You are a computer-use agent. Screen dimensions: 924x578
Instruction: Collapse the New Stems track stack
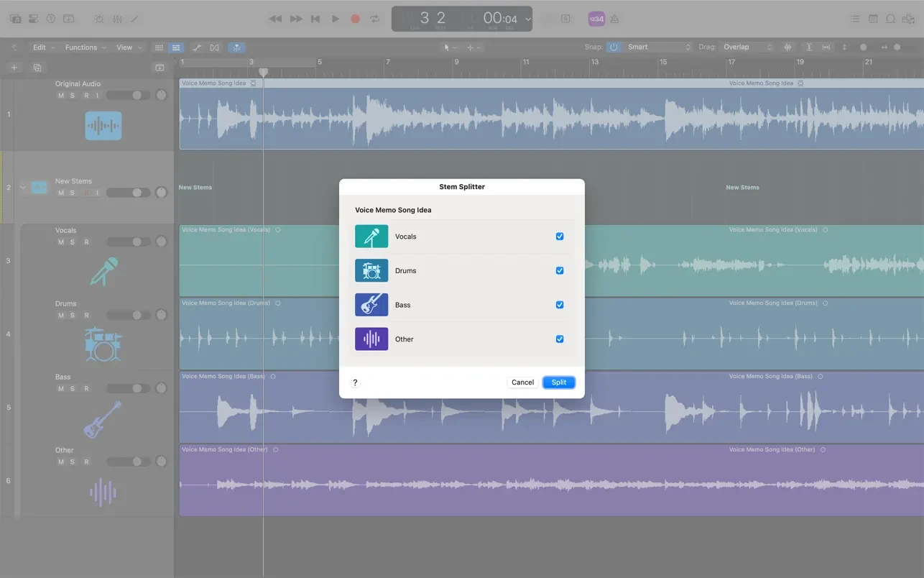click(23, 188)
